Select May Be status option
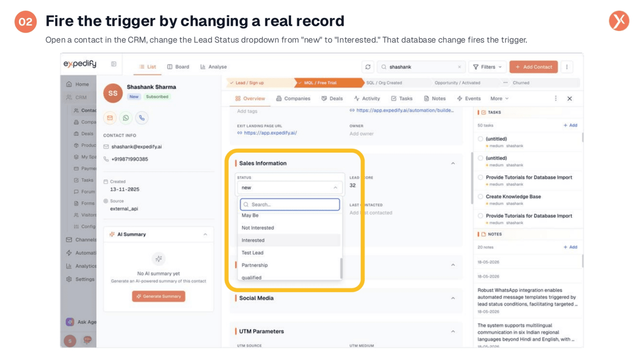 pyautogui.click(x=289, y=216)
